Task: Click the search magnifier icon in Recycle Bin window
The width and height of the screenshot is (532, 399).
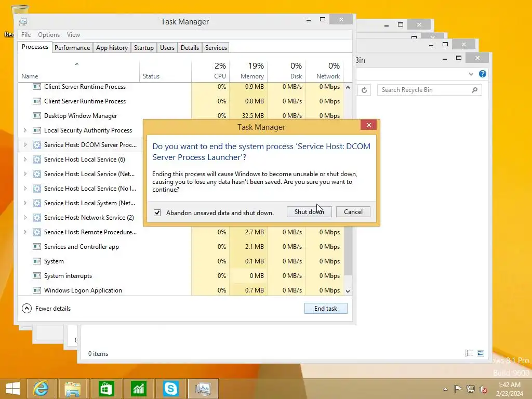Action: 475,90
